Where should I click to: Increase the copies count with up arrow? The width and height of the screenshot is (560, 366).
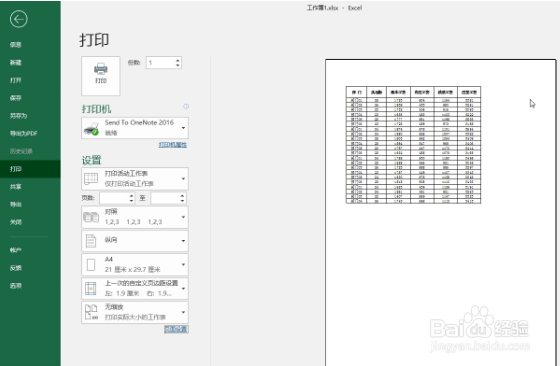point(178,60)
